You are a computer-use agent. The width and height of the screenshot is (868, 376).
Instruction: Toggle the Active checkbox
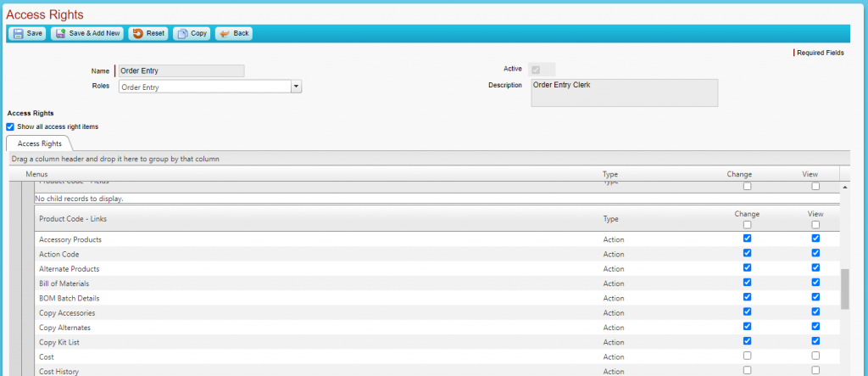pos(536,70)
